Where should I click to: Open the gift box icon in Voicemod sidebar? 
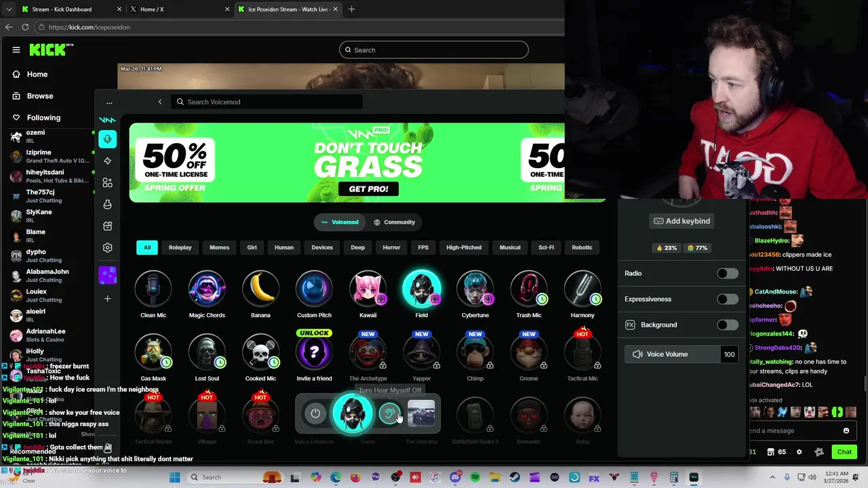coord(107,226)
